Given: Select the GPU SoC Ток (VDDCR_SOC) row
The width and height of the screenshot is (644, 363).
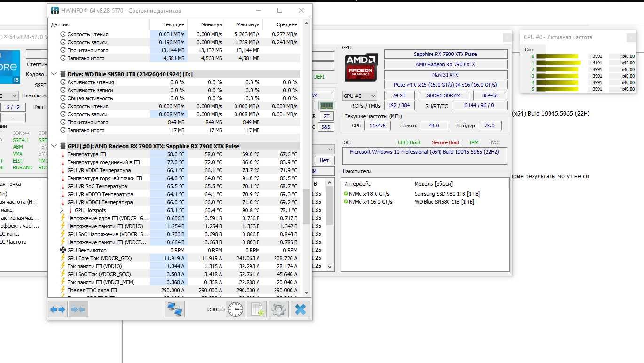Looking at the screenshot, I should coord(174,274).
